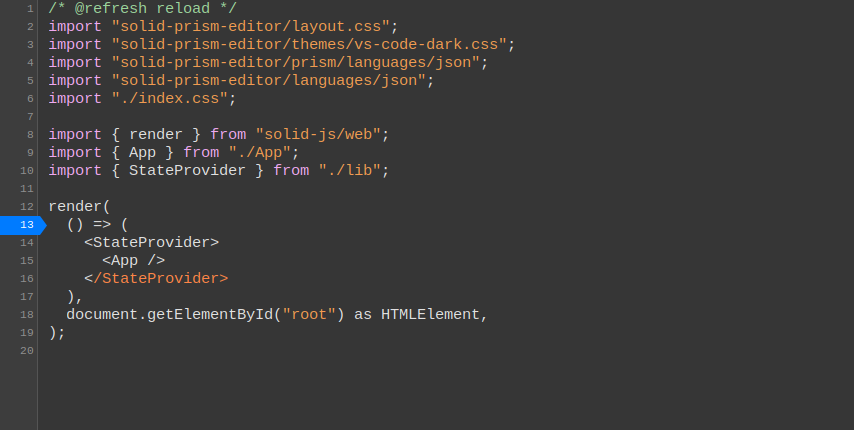854x430 pixels.
Task: Click line number 16 in gutter
Action: click(27, 278)
